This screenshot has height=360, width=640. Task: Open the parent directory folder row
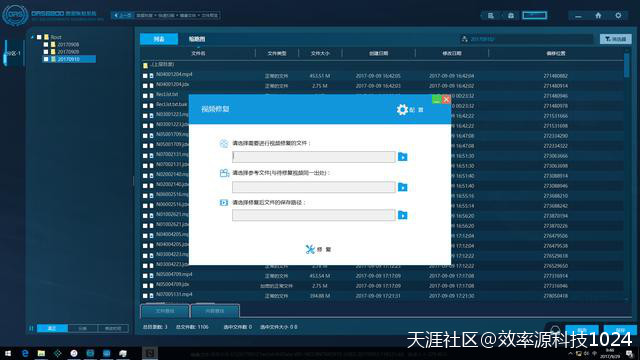(162, 64)
